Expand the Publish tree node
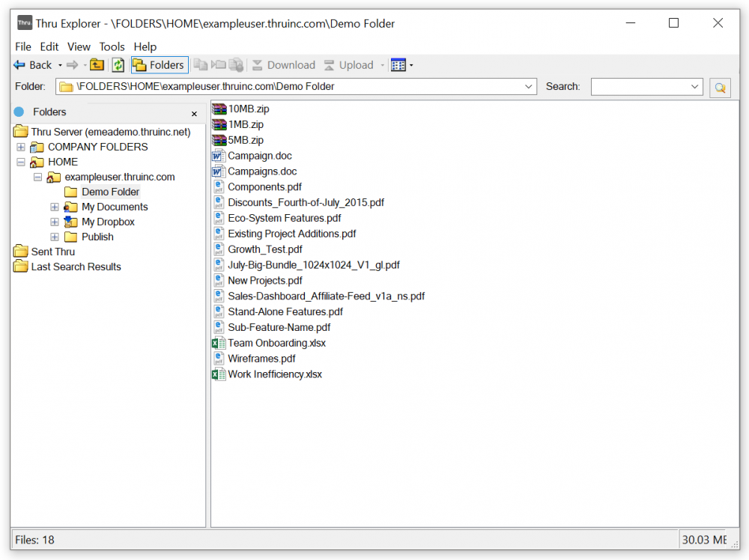The width and height of the screenshot is (749, 560). click(55, 237)
